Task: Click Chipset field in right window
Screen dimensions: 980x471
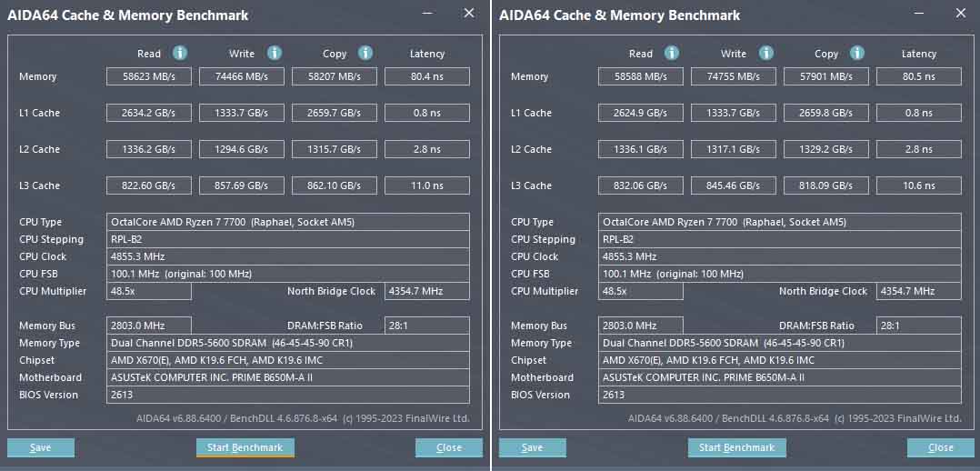Action: [x=780, y=360]
